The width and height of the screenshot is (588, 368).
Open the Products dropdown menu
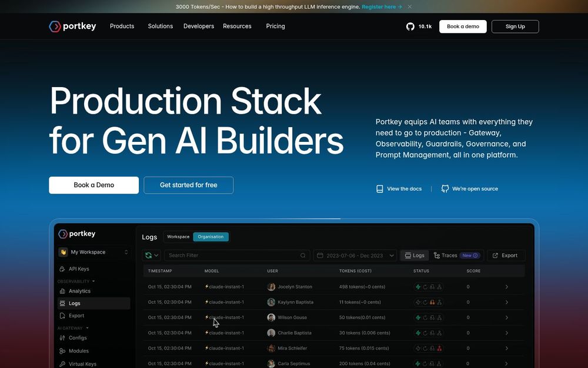[122, 26]
